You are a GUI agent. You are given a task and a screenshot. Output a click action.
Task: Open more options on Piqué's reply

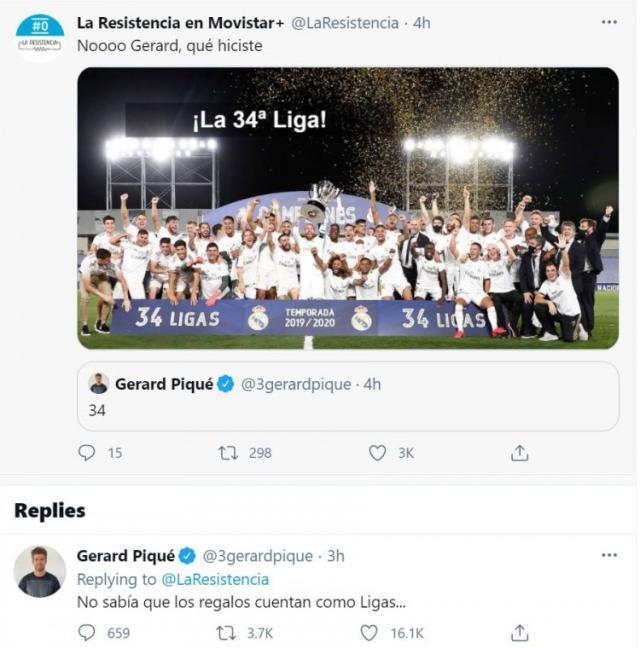pos(609,555)
